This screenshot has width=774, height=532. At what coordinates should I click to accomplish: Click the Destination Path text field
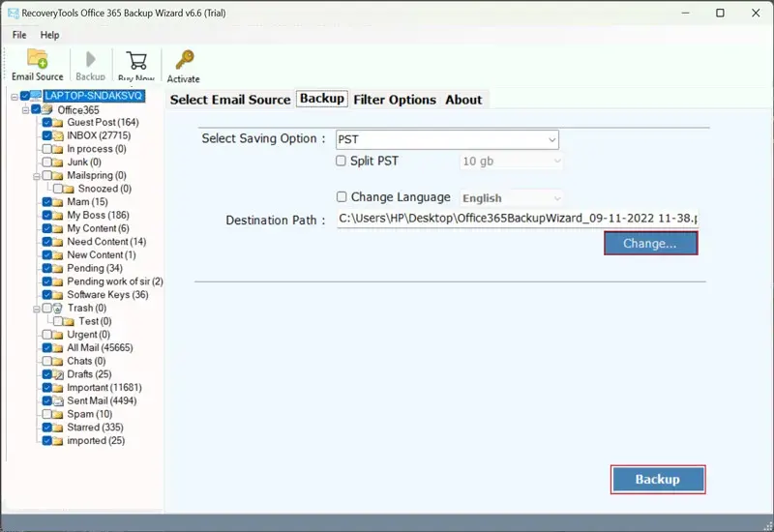tap(518, 220)
